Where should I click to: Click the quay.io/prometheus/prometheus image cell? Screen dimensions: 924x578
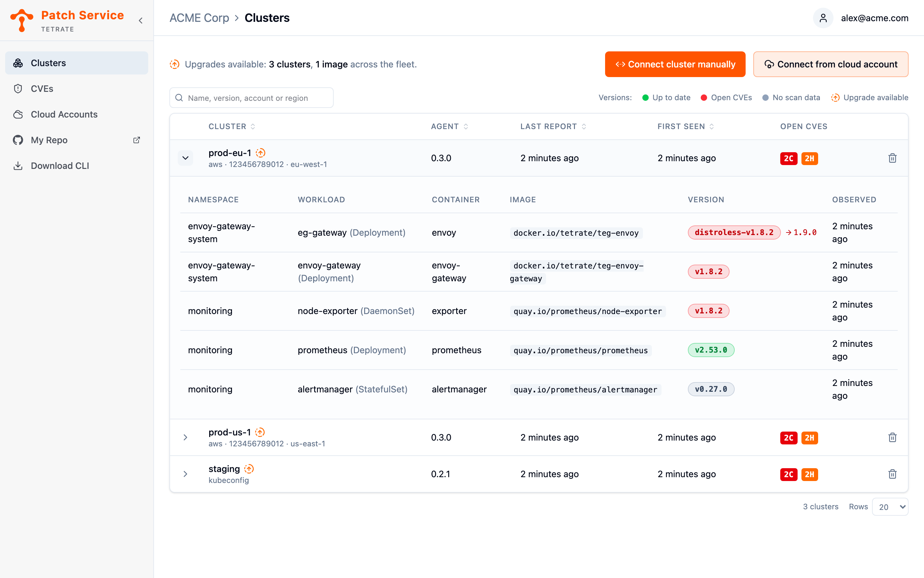point(580,351)
